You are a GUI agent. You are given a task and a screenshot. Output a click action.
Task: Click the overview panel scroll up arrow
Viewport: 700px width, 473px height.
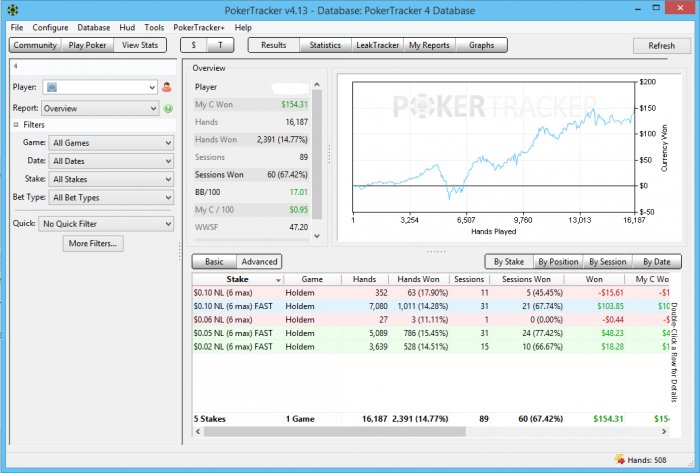pos(317,85)
